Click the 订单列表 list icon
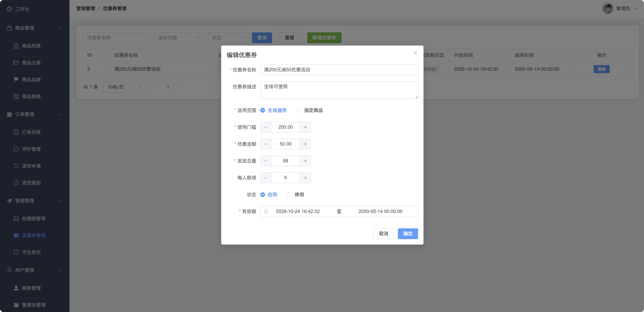The height and width of the screenshot is (312, 644). coord(16,132)
